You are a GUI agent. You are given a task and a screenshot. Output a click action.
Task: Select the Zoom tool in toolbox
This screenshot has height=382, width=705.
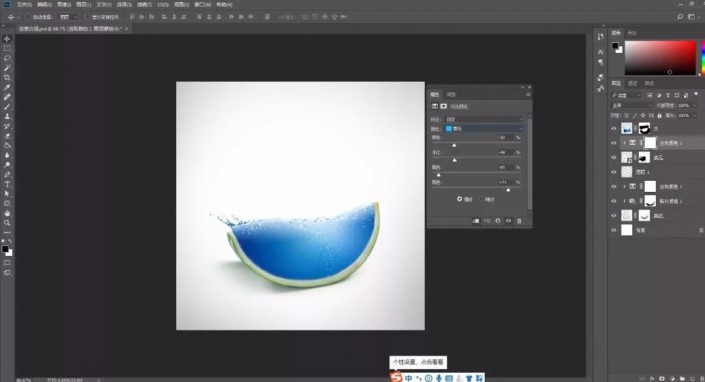click(x=7, y=223)
